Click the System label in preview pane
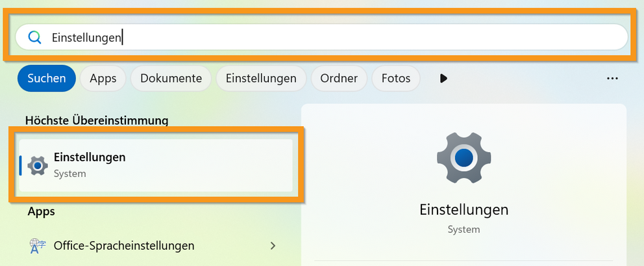644x266 pixels. 464,230
